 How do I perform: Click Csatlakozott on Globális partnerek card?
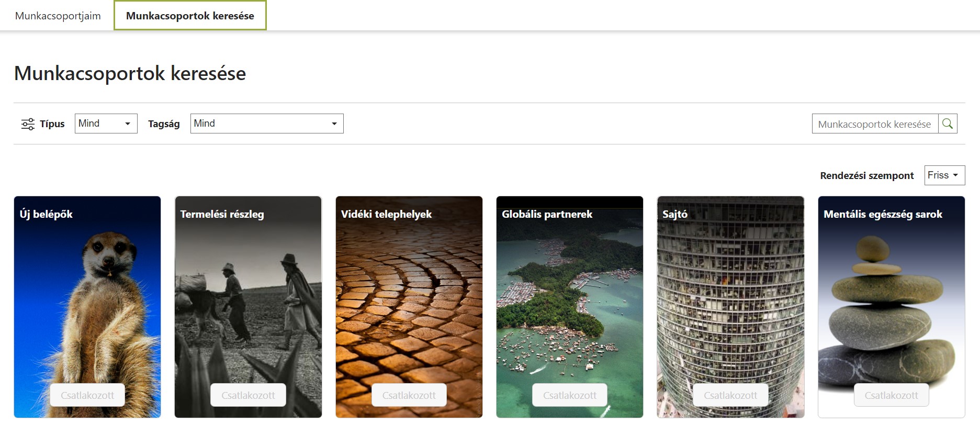tap(570, 395)
